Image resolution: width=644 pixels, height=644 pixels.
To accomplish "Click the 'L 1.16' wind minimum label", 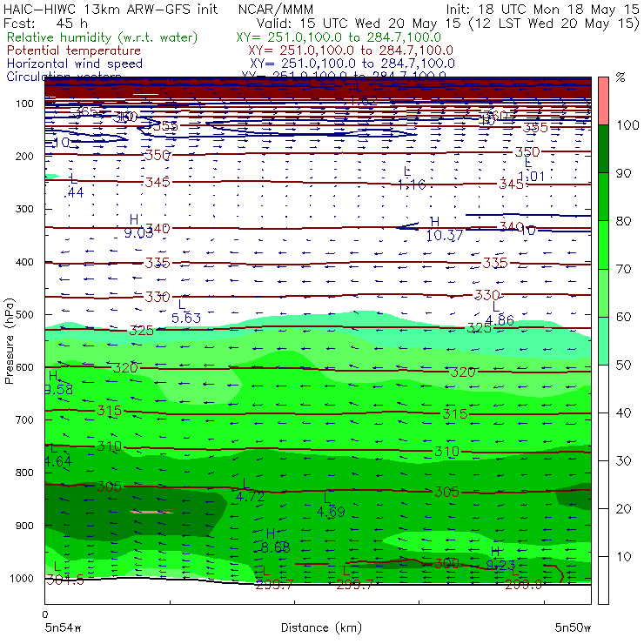I will click(412, 178).
